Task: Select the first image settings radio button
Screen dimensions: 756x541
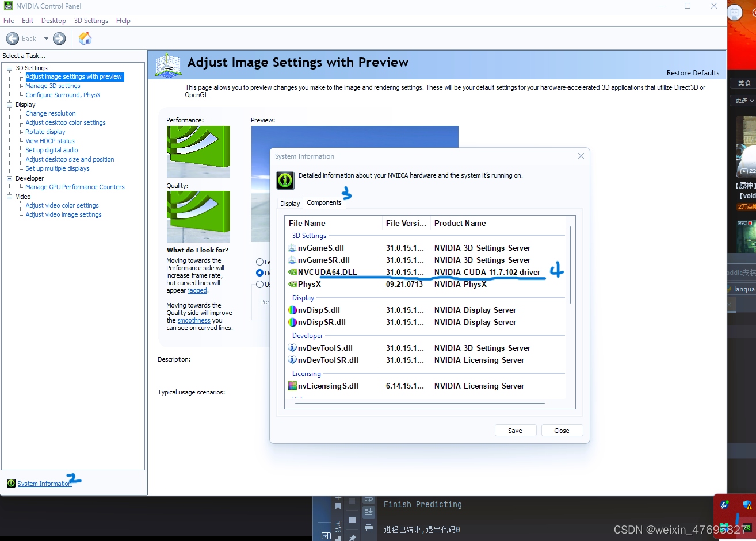Action: pos(259,262)
